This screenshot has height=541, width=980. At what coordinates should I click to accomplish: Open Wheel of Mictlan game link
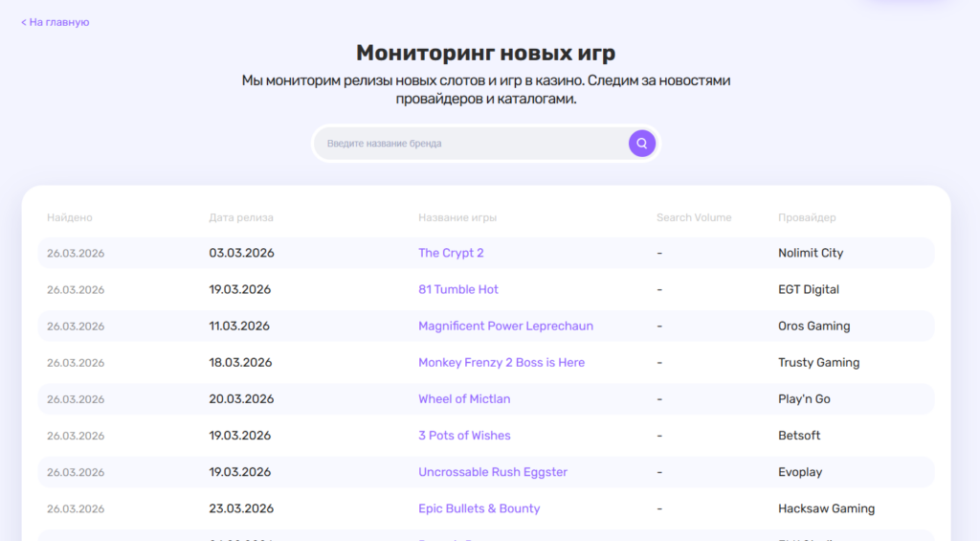click(x=464, y=399)
